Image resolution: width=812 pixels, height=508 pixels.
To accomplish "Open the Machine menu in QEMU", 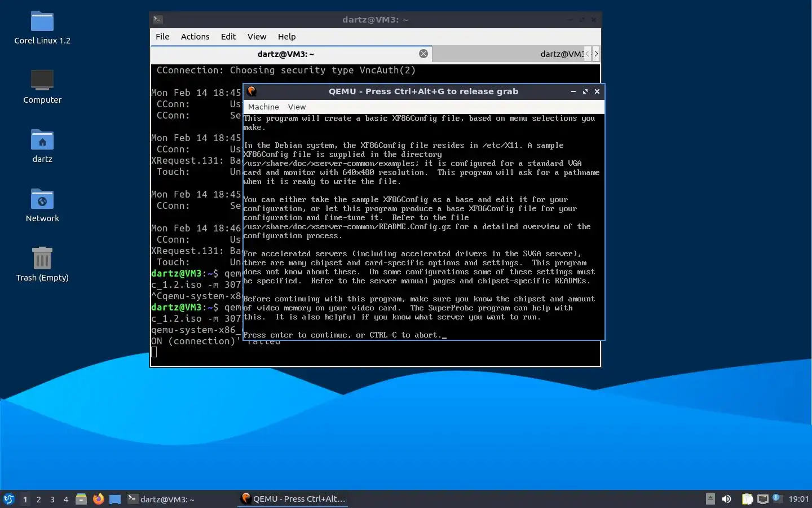I will 263,107.
